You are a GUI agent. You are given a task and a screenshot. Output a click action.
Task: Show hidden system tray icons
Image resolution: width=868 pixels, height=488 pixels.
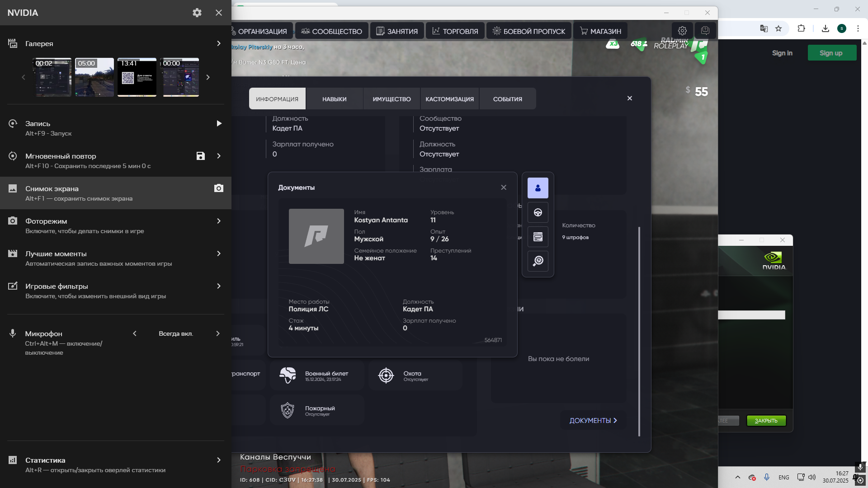coord(738,477)
